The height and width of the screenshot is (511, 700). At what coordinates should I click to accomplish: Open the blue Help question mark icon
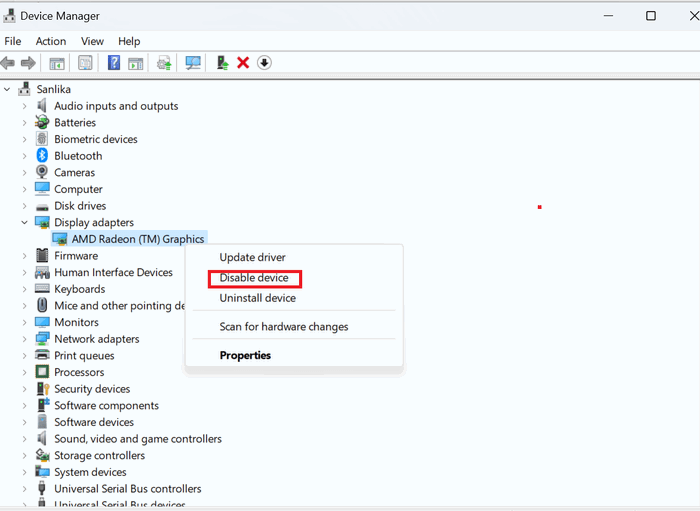tap(114, 62)
